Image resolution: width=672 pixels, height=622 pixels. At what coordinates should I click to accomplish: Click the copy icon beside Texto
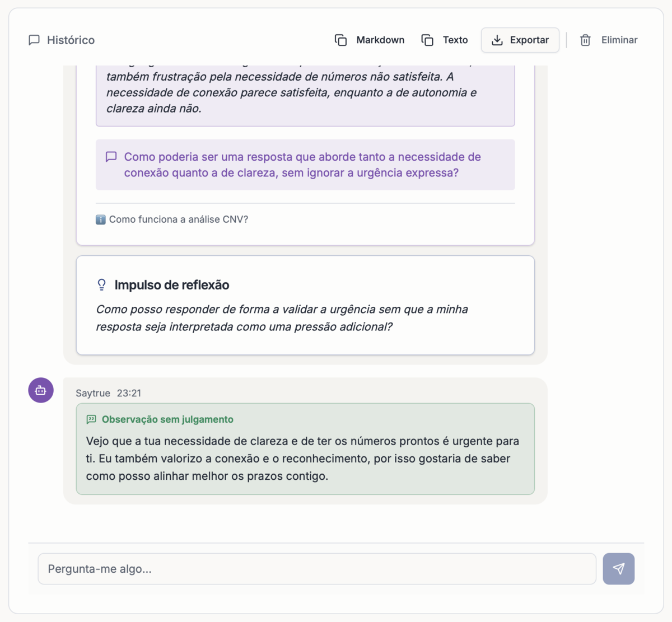[427, 40]
